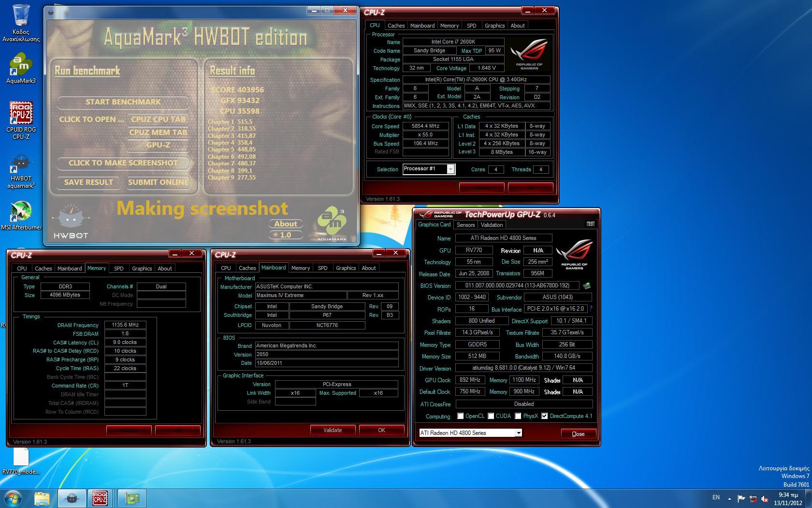Click the Close button in GPU-Z
Viewport: 812px width, 508px height.
[578, 434]
